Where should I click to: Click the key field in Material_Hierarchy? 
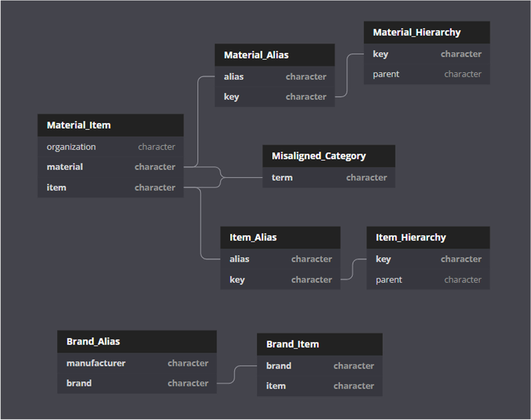[x=427, y=54]
